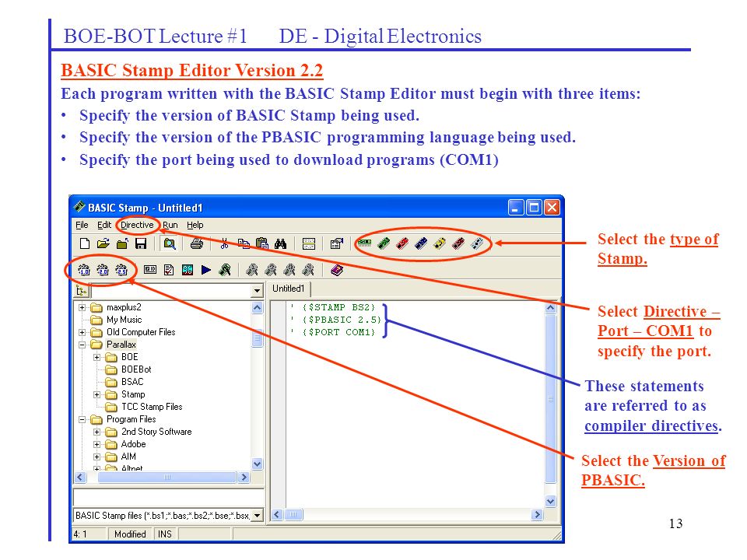Open the Help menu
747x560 pixels.
click(x=195, y=225)
